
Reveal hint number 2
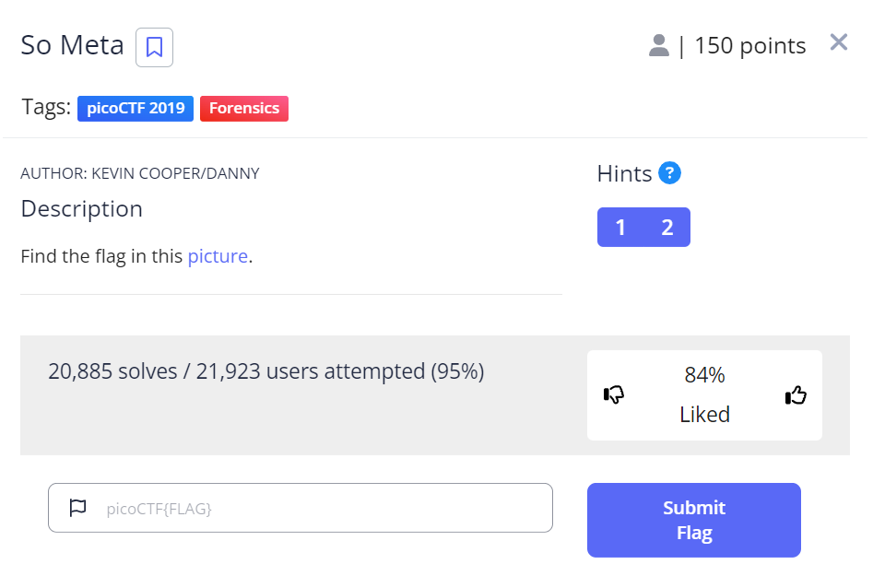667,228
